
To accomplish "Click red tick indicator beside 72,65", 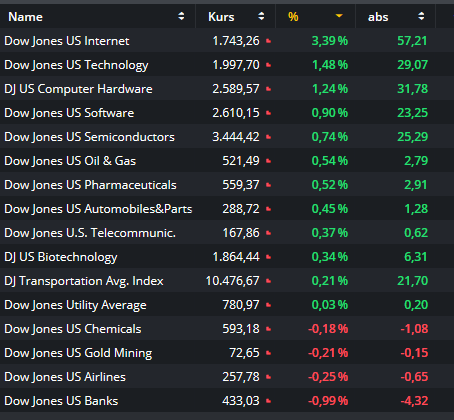I will coord(268,353).
